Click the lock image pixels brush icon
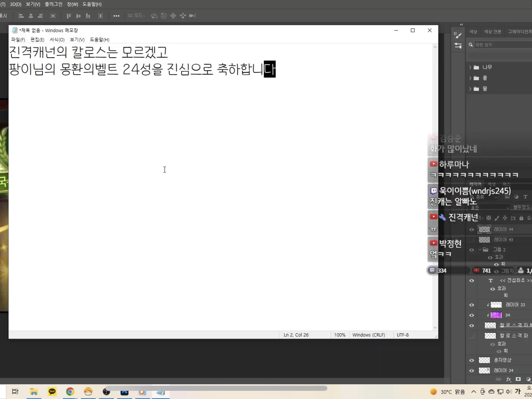 tap(497, 218)
